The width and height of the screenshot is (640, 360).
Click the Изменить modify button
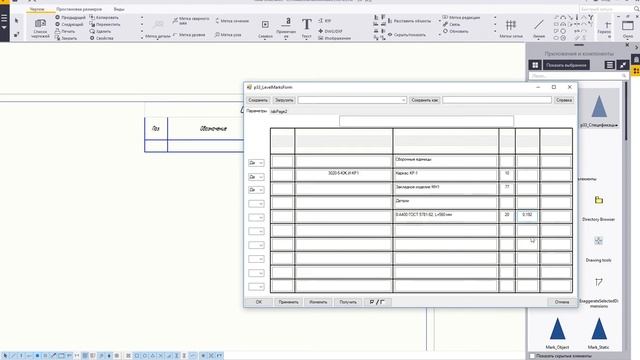(x=318, y=302)
